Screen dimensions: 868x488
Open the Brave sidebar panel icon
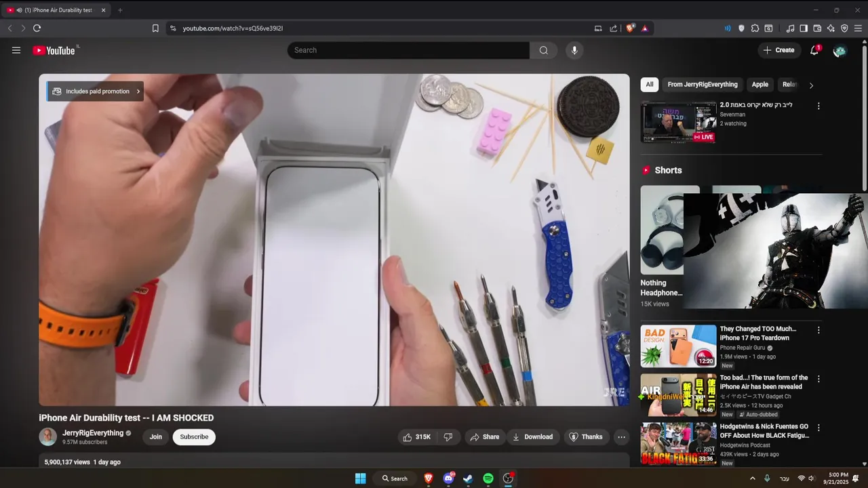[x=804, y=28]
